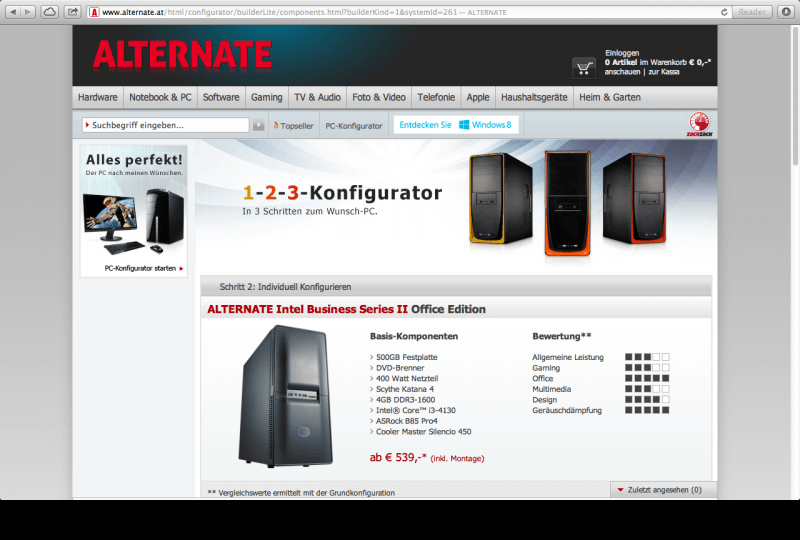Click 4GB DDR3-1600 component
Viewport: 800px width, 540px height.
405,400
